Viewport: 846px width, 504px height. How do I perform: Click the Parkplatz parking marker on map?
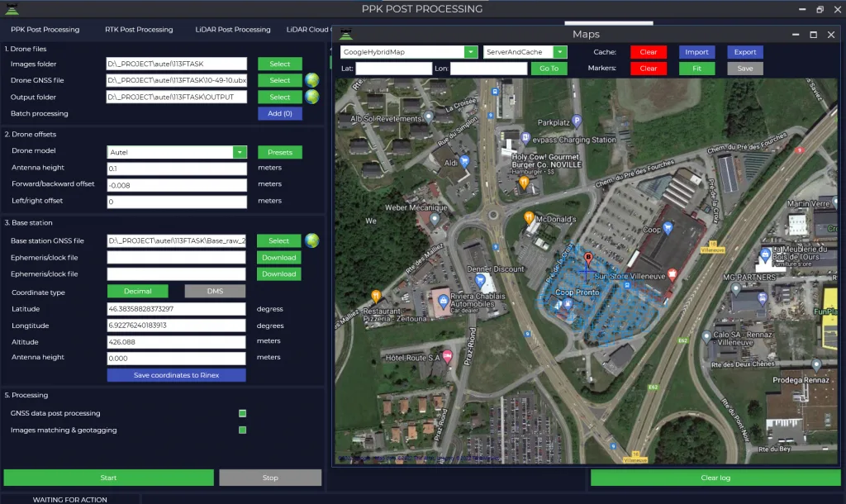[577, 121]
